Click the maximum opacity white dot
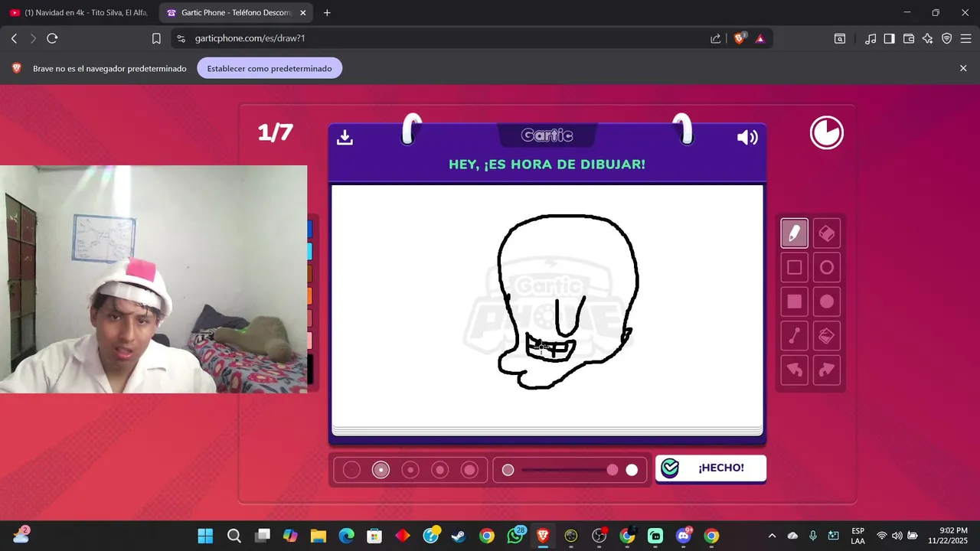This screenshot has width=980, height=551. coord(632,470)
